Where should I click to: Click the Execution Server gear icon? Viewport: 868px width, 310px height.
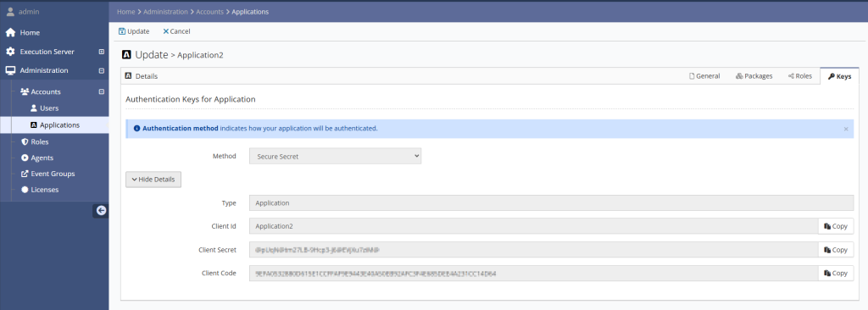10,52
